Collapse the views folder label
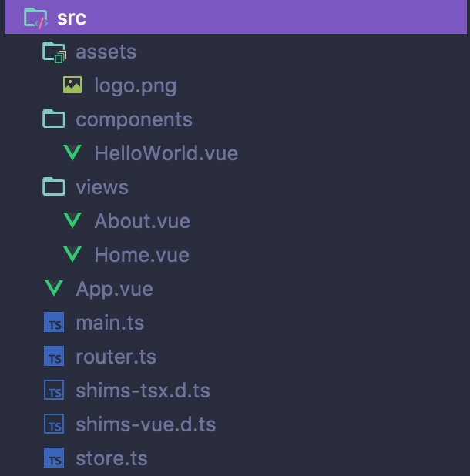The width and height of the screenshot is (470, 476). [102, 187]
